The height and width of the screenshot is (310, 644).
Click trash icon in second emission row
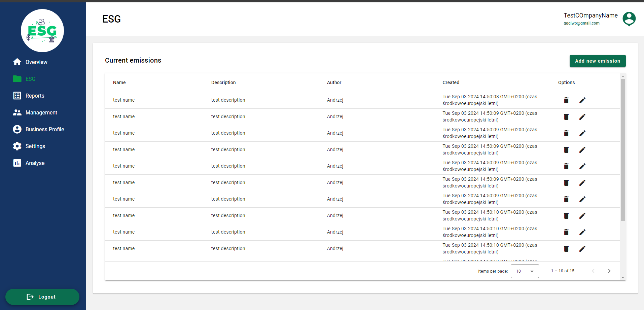[x=566, y=117]
